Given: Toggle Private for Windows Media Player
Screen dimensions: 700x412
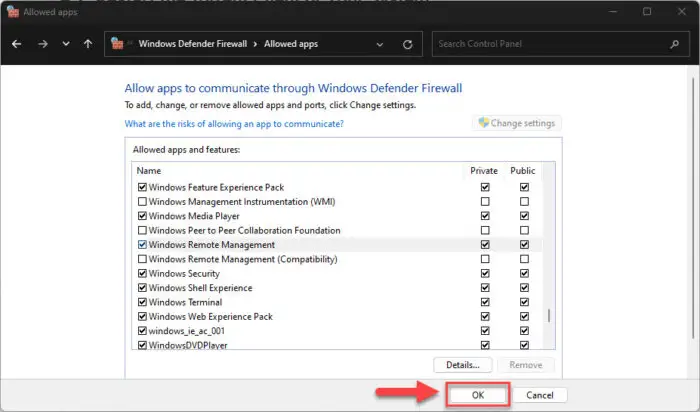Looking at the screenshot, I should point(485,216).
